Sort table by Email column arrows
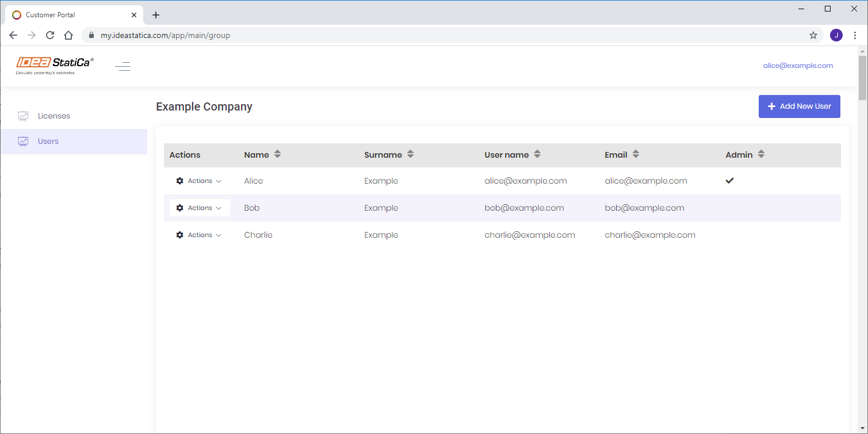 click(x=636, y=154)
